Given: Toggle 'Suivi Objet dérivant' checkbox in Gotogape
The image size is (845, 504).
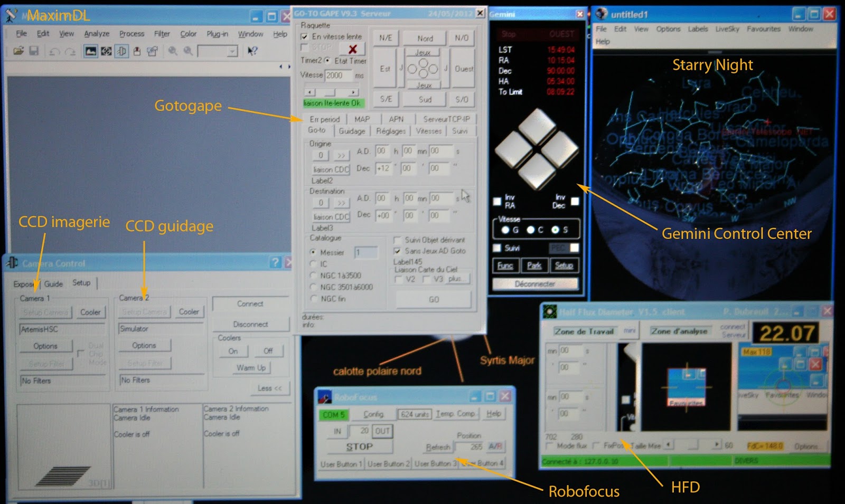Looking at the screenshot, I should 397,240.
